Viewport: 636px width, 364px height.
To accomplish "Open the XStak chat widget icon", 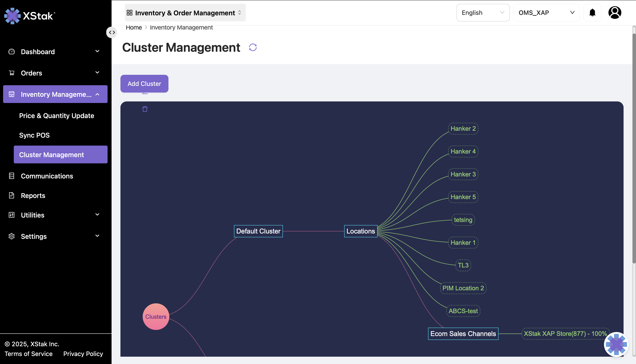I will 616,344.
